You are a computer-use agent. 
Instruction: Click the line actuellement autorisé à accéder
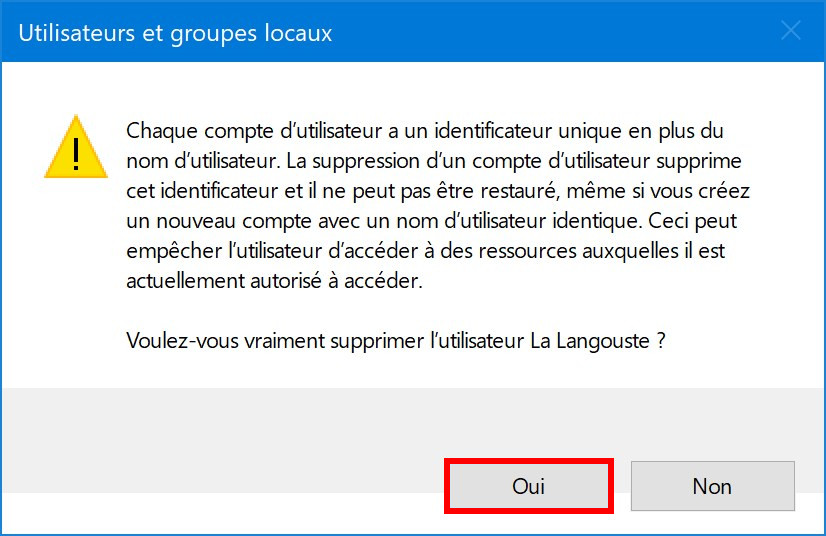(274, 281)
